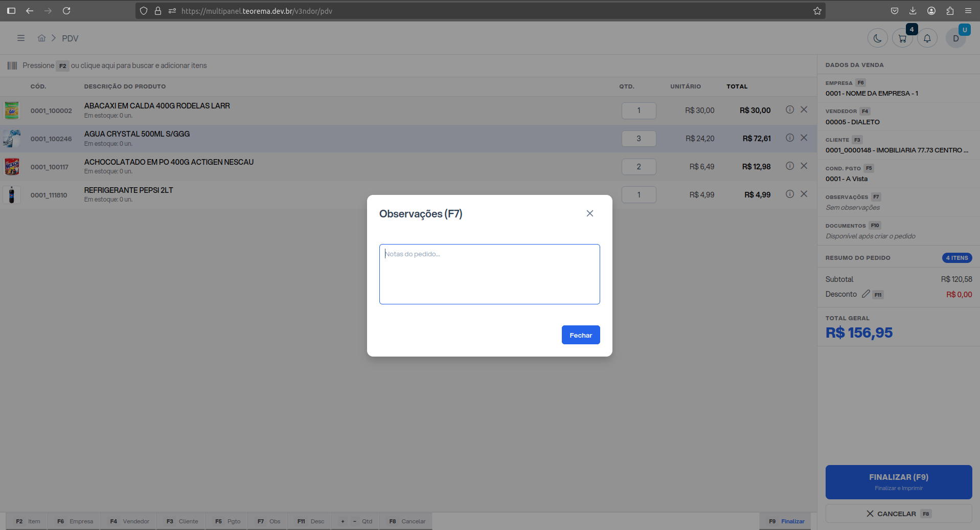Screen dimensions: 980x530
Task: Open browser extensions puzzle icon
Action: (x=950, y=11)
